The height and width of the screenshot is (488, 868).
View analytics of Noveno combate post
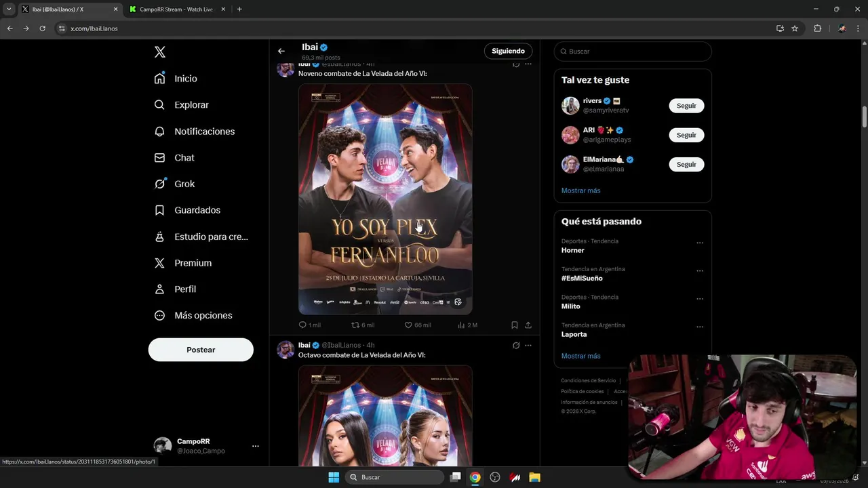click(x=467, y=325)
